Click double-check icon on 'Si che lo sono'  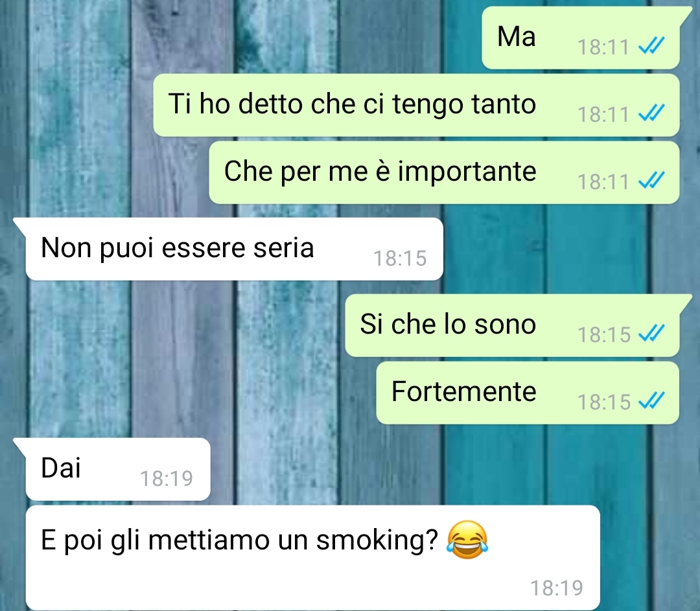coord(652,334)
